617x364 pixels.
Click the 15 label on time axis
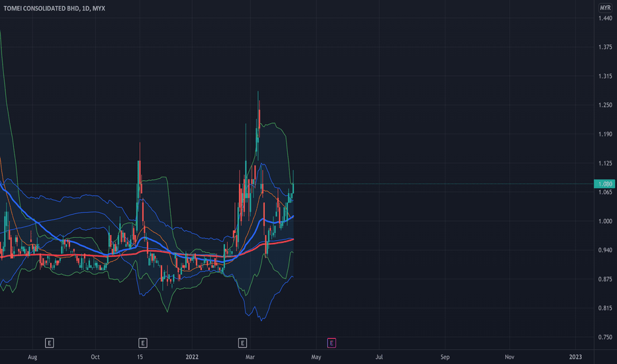pos(140,357)
